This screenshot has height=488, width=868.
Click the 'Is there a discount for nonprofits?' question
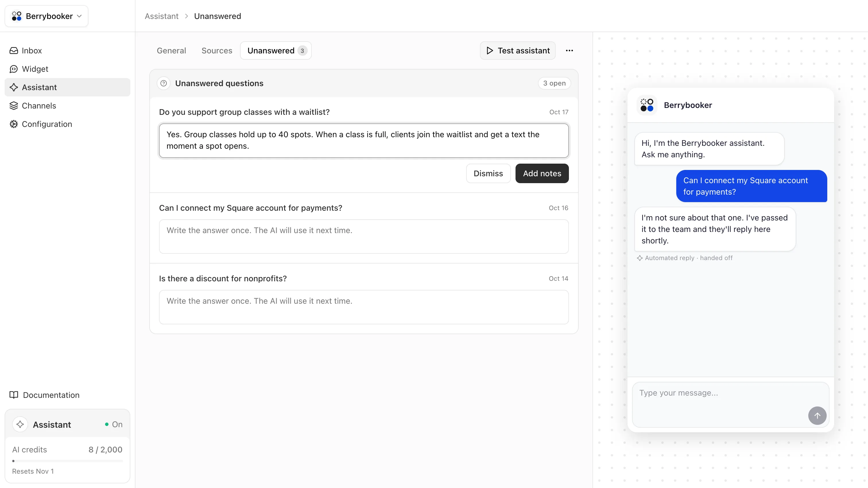pos(223,279)
